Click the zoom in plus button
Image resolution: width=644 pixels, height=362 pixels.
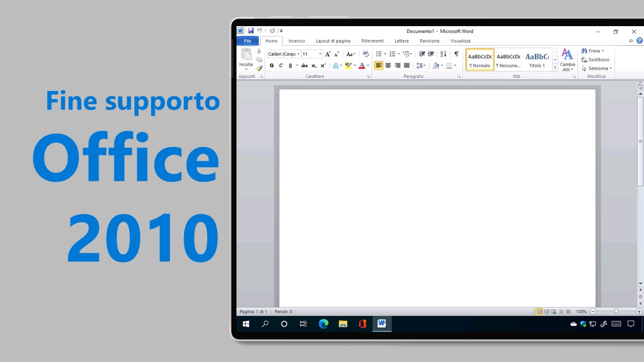coord(639,312)
